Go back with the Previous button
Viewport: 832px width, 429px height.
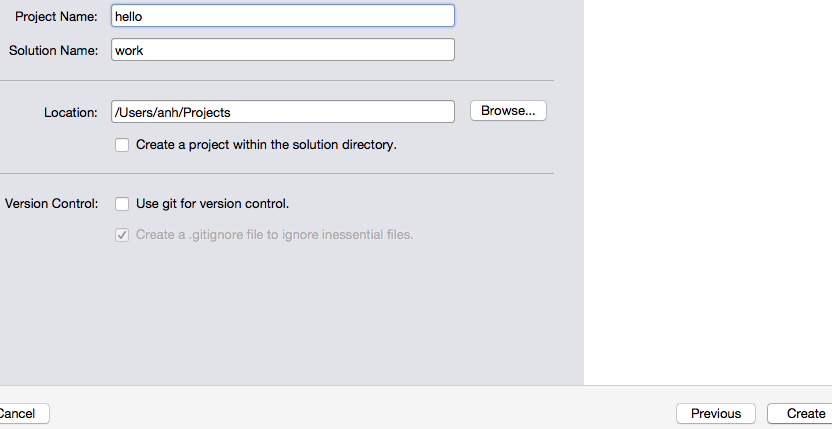point(716,414)
